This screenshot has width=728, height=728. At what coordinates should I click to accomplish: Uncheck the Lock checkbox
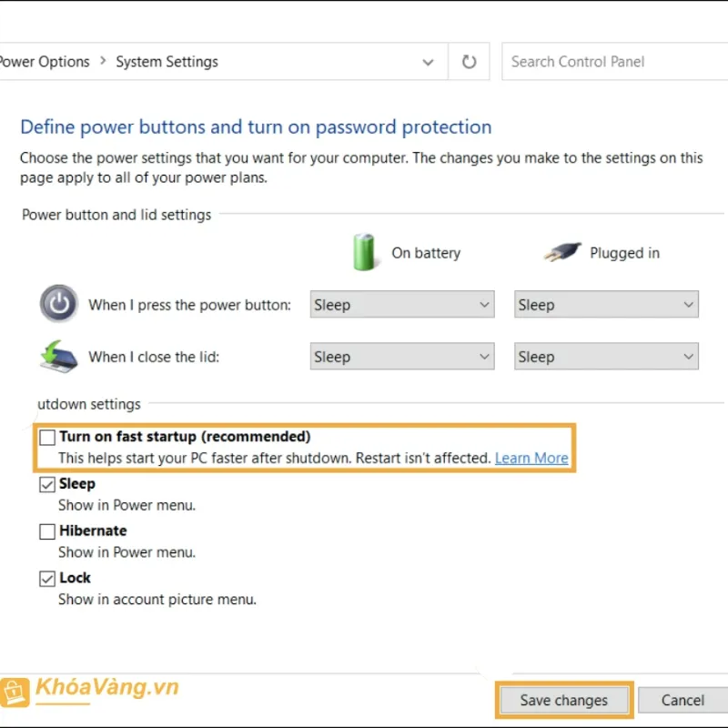[x=47, y=579]
